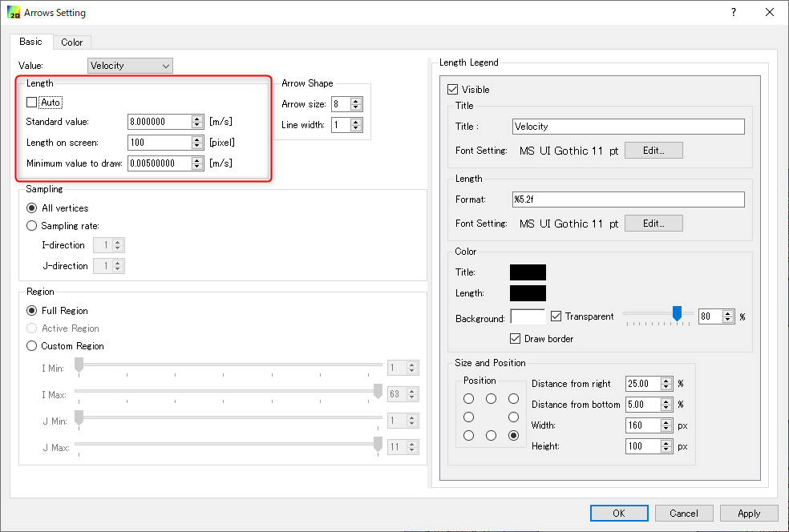Screen dimensions: 789x532
Task: Increase Arrow size with up arrow
Action: click(356, 101)
